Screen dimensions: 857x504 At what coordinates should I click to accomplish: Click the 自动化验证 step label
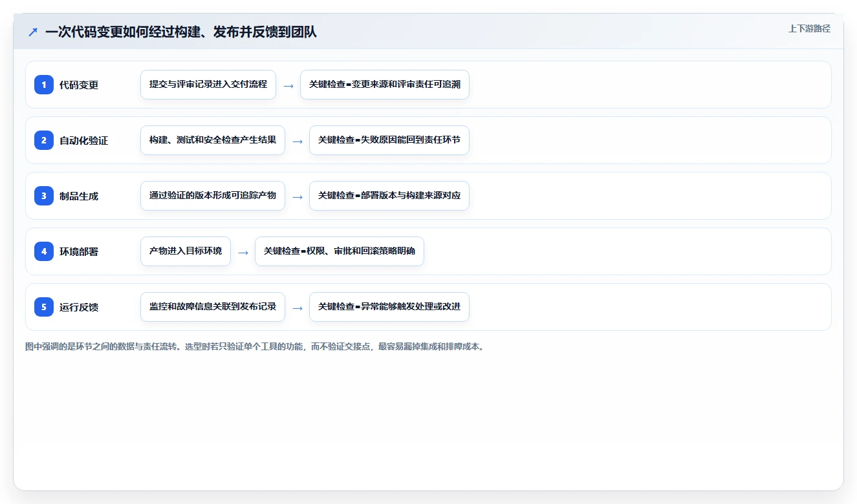(x=84, y=140)
